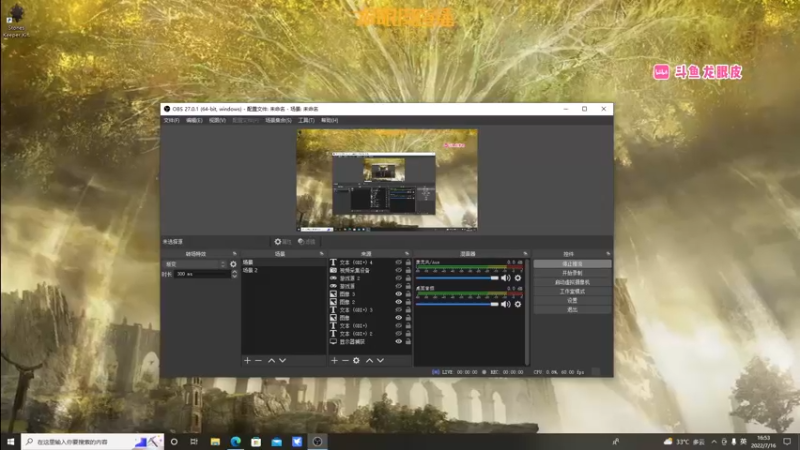
Task: Open transition properties gear icon
Action: coord(233,264)
